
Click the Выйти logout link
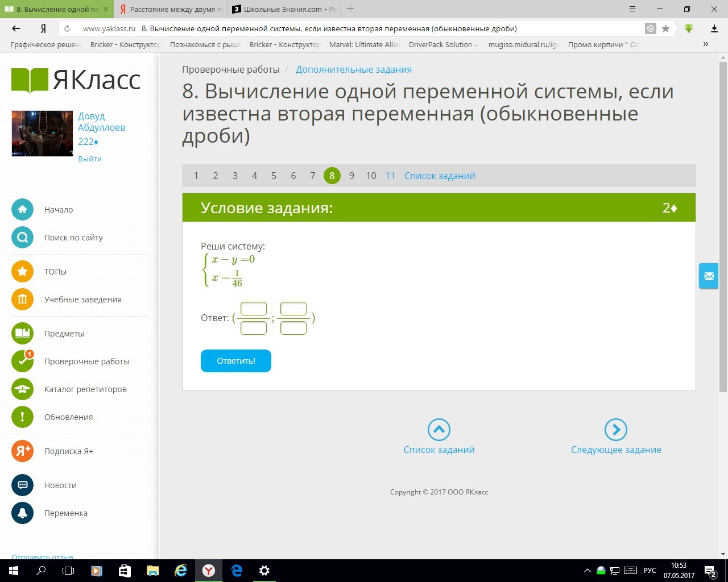90,159
